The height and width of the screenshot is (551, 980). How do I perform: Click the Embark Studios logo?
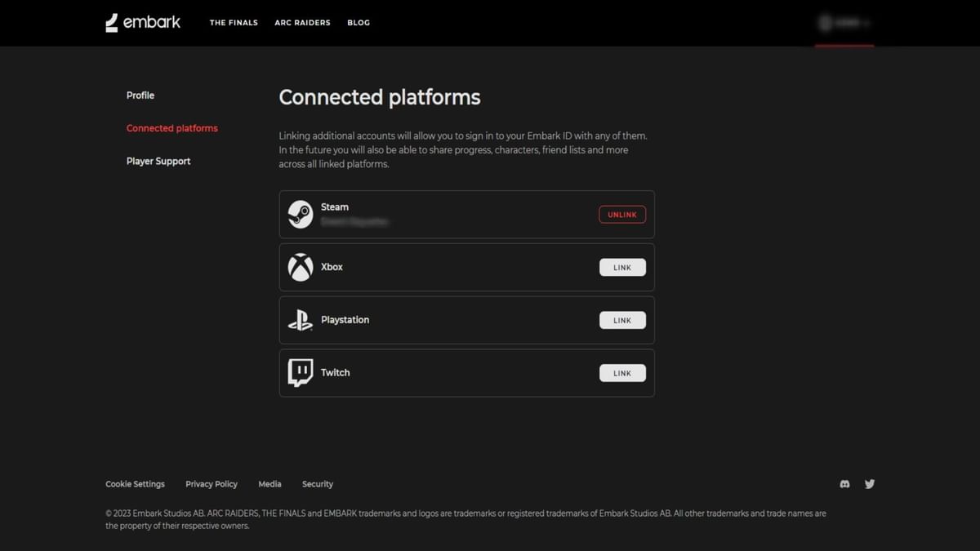click(142, 22)
